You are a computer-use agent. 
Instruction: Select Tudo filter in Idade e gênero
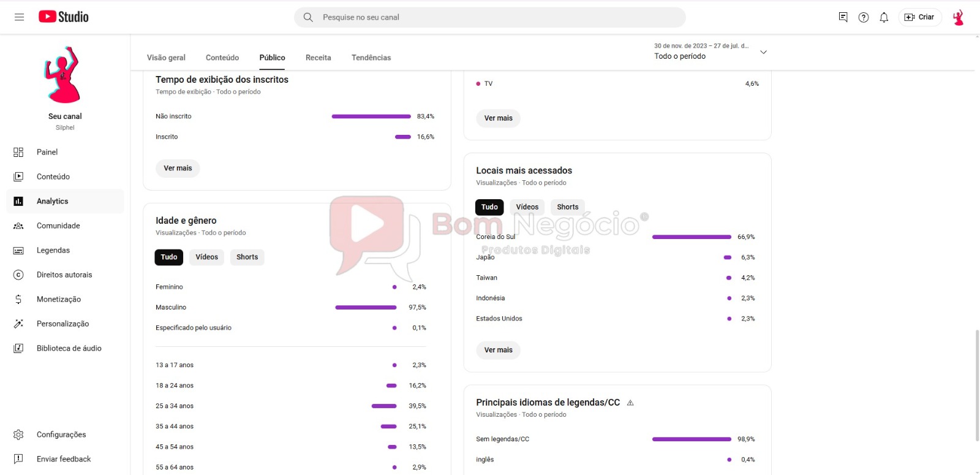[x=169, y=257]
